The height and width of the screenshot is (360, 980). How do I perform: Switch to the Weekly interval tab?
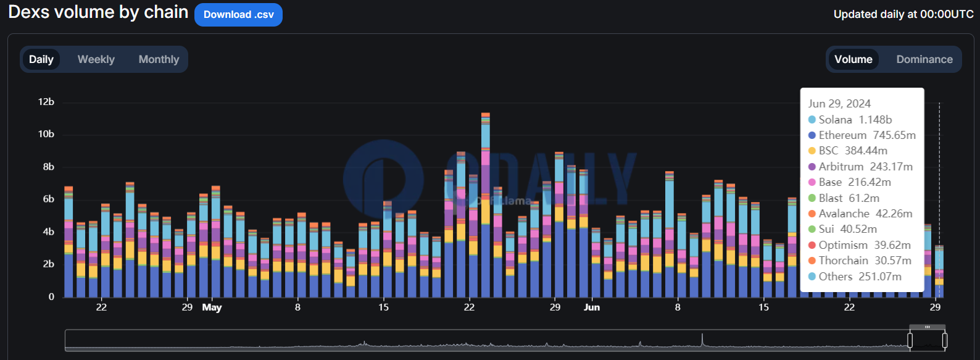pyautogui.click(x=96, y=59)
